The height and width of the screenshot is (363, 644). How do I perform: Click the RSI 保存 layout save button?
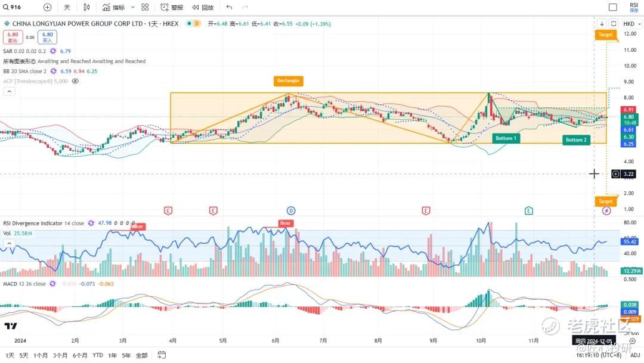[634, 7]
